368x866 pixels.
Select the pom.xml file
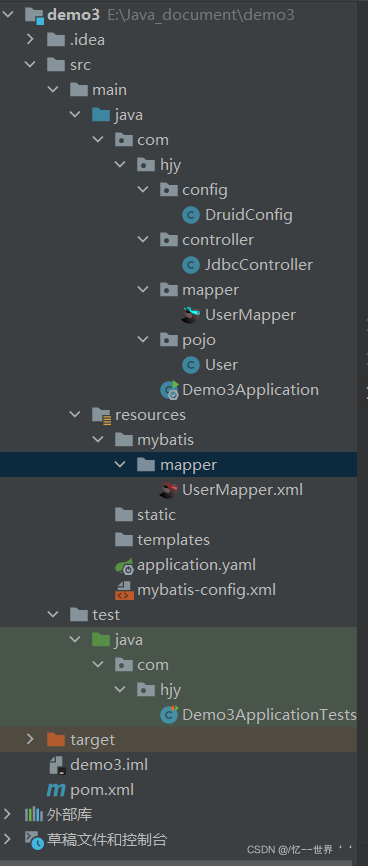coord(102,790)
